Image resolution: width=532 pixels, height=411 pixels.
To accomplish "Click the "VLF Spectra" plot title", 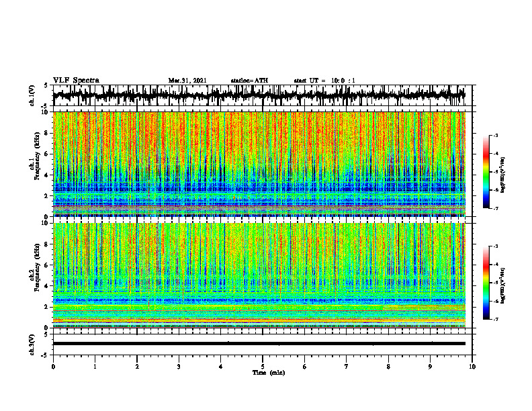I will pyautogui.click(x=76, y=81).
